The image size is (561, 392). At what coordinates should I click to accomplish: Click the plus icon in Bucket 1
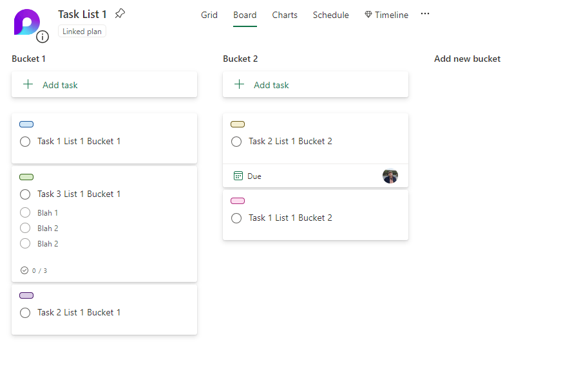point(28,84)
